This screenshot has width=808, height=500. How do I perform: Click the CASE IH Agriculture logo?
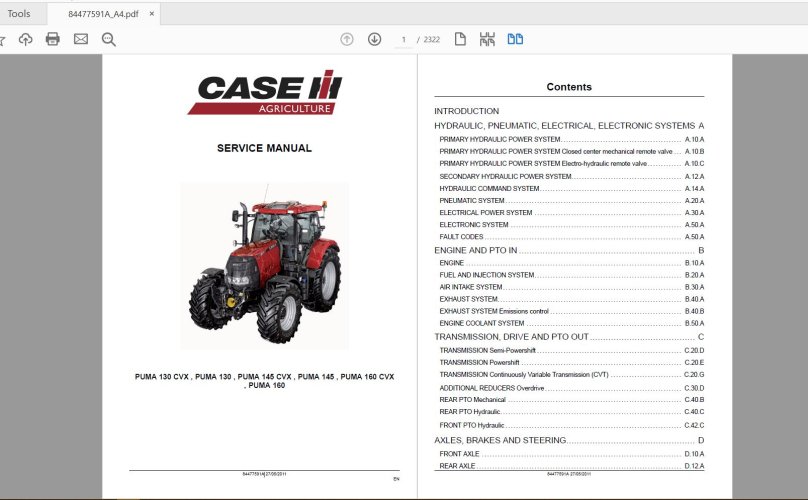pos(264,92)
